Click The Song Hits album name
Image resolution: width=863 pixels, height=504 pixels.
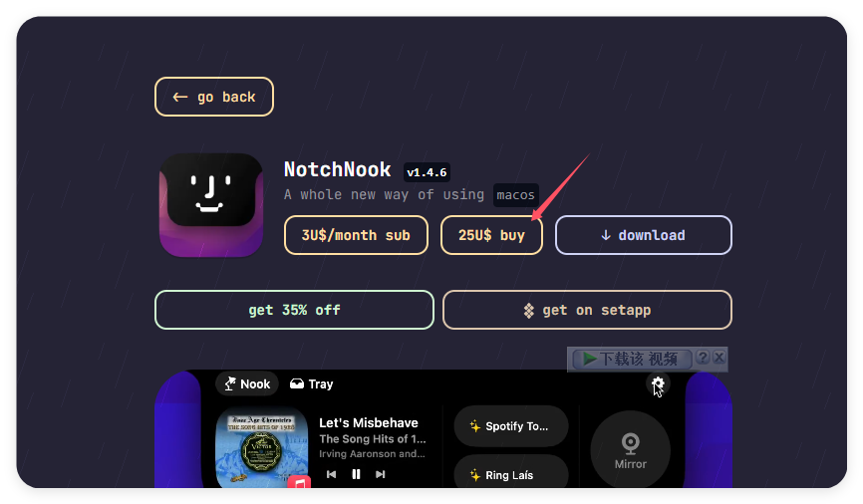coord(373,439)
